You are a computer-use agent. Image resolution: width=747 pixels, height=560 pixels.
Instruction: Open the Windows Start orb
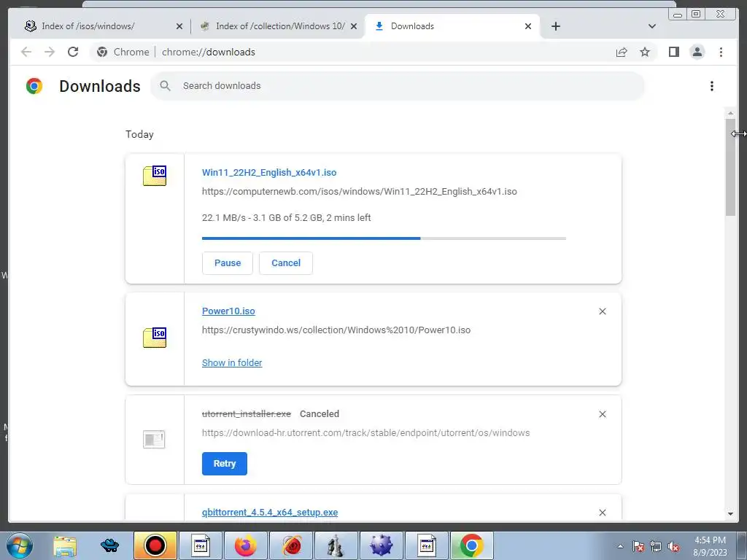pos(20,545)
